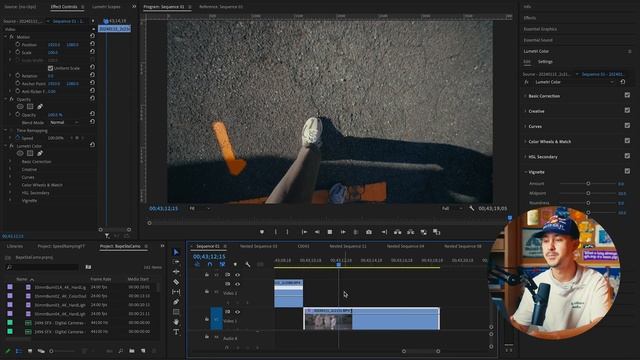This screenshot has width=640, height=360.
Task: Disable the Vignette checkbox
Action: (627, 171)
